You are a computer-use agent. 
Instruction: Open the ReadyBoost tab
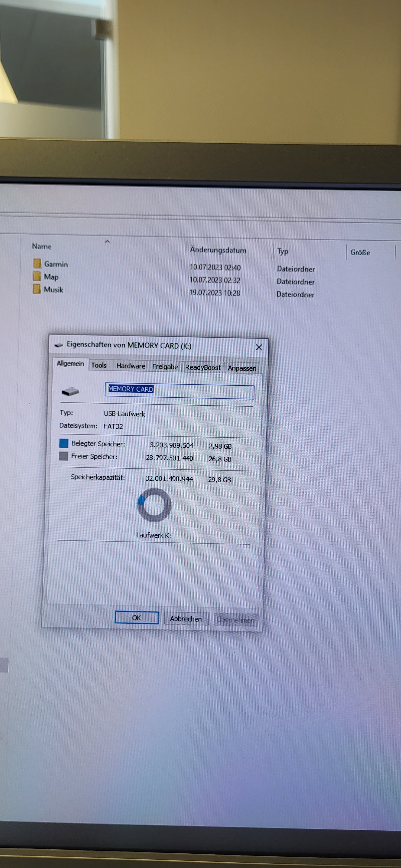click(x=203, y=367)
